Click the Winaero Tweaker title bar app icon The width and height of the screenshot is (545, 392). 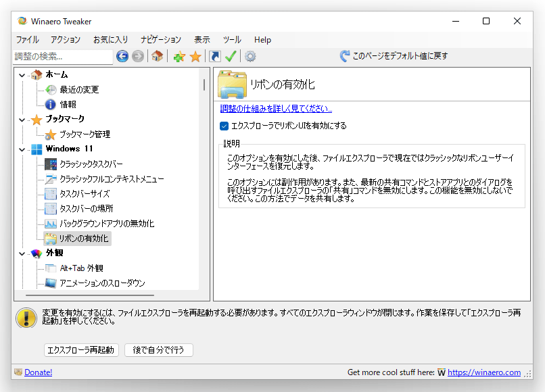point(22,21)
